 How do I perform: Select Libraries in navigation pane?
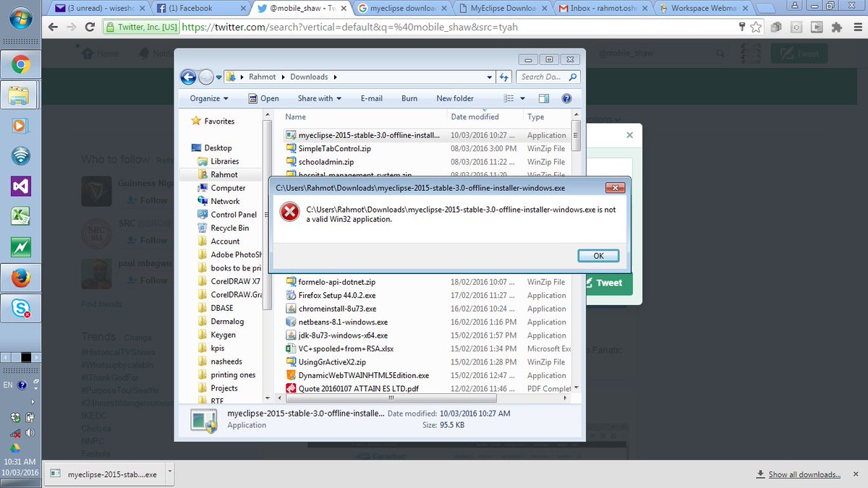click(218, 161)
